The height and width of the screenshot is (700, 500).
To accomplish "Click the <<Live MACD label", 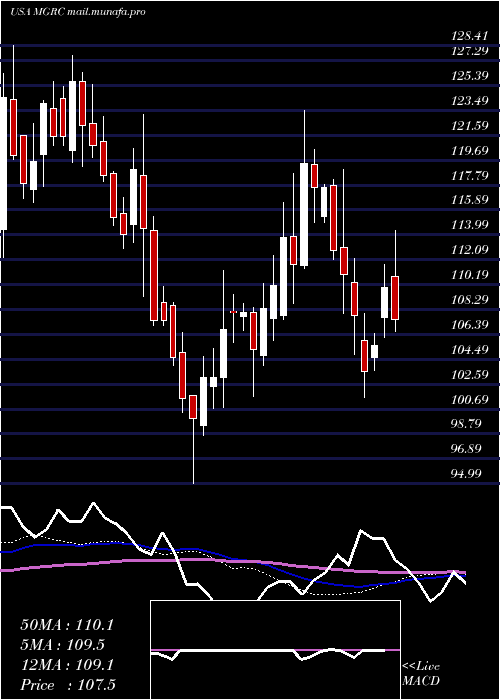I will pos(421,674).
